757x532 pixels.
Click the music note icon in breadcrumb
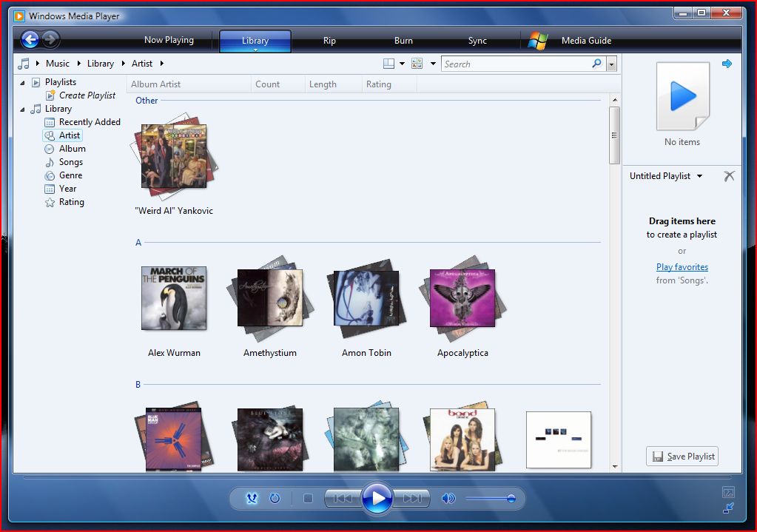pos(24,63)
